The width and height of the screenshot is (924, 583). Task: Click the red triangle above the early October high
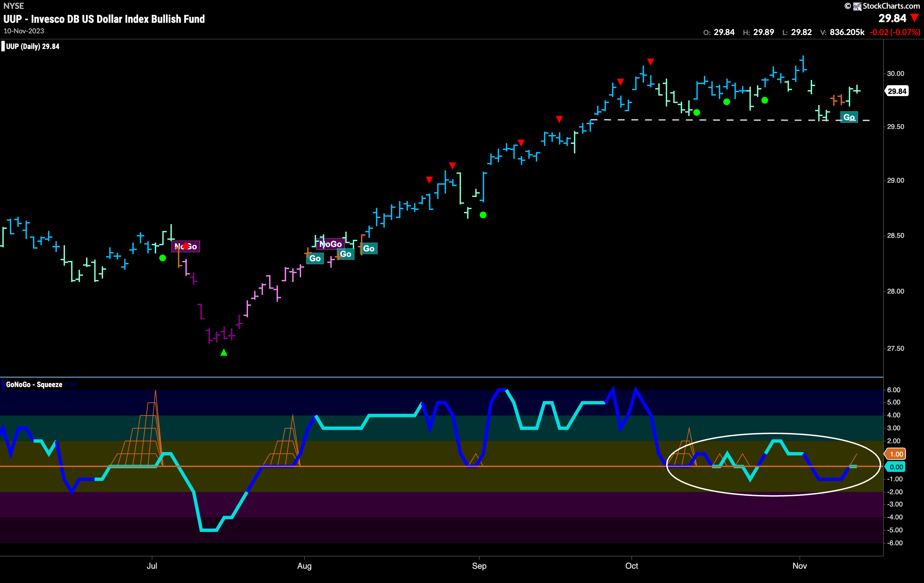click(x=650, y=62)
